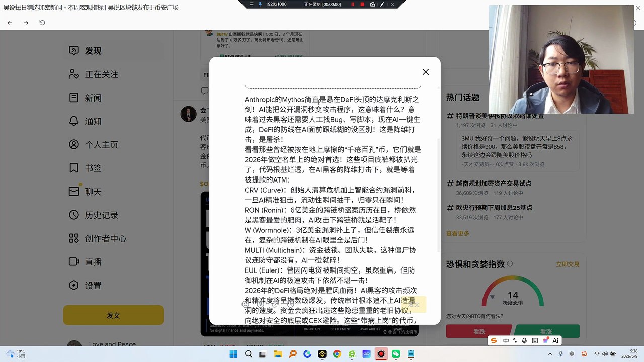Click the News page icon
The width and height of the screenshot is (644, 362).
(x=74, y=98)
